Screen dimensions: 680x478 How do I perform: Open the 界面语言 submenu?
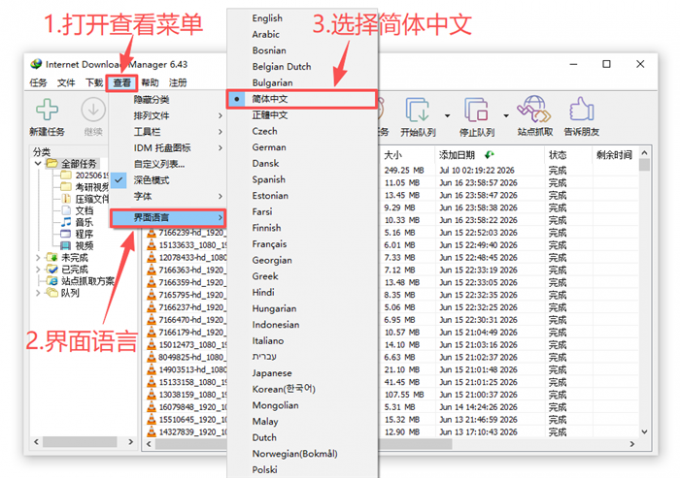168,217
